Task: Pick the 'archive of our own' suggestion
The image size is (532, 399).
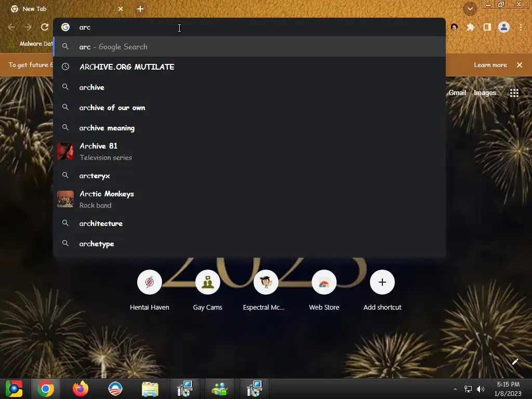Action: (x=249, y=108)
